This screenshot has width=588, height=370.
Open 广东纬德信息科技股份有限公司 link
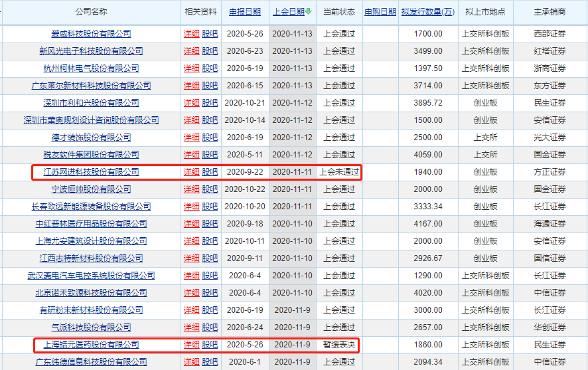coord(91,362)
